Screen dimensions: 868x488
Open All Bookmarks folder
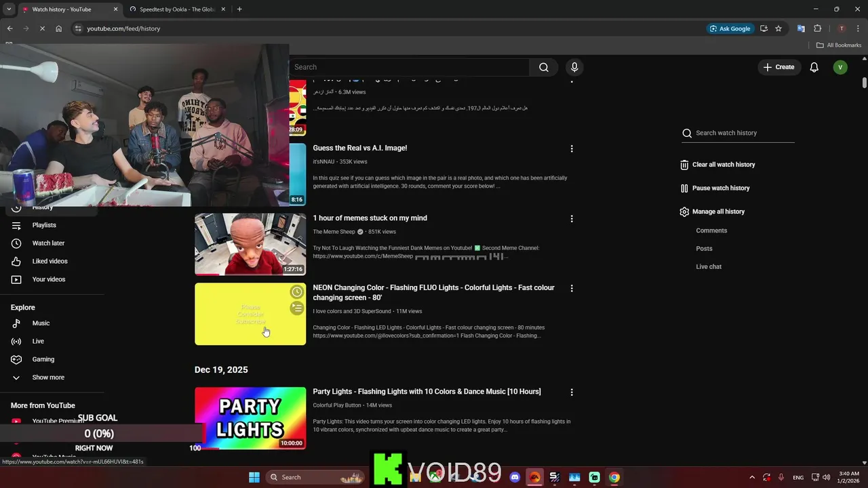pyautogui.click(x=839, y=45)
